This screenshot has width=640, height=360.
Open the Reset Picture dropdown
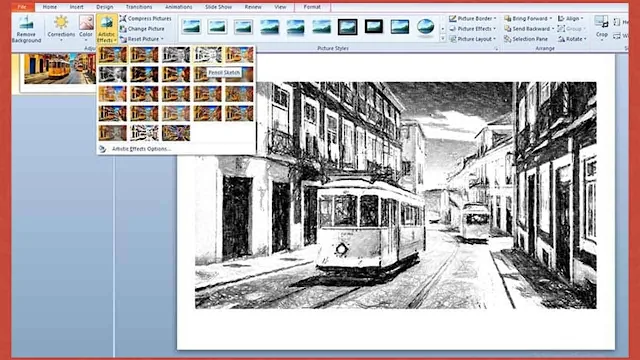coord(142,39)
